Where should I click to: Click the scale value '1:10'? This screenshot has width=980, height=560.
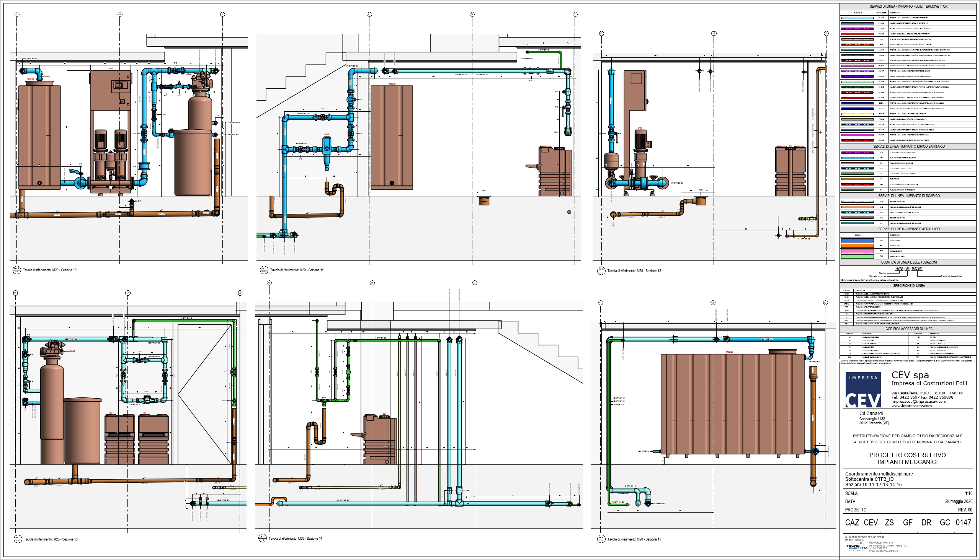coord(969,493)
